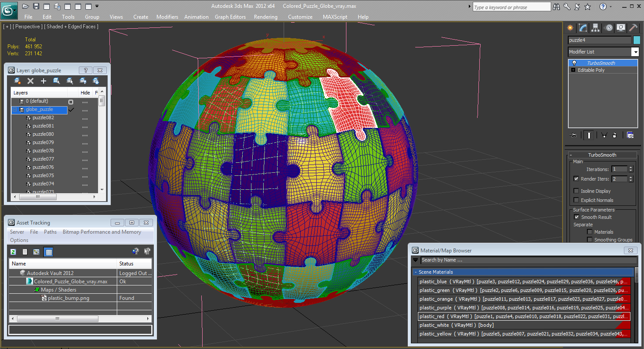Image resolution: width=644 pixels, height=349 pixels.
Task: Click the cyan object color swatch
Action: point(637,40)
